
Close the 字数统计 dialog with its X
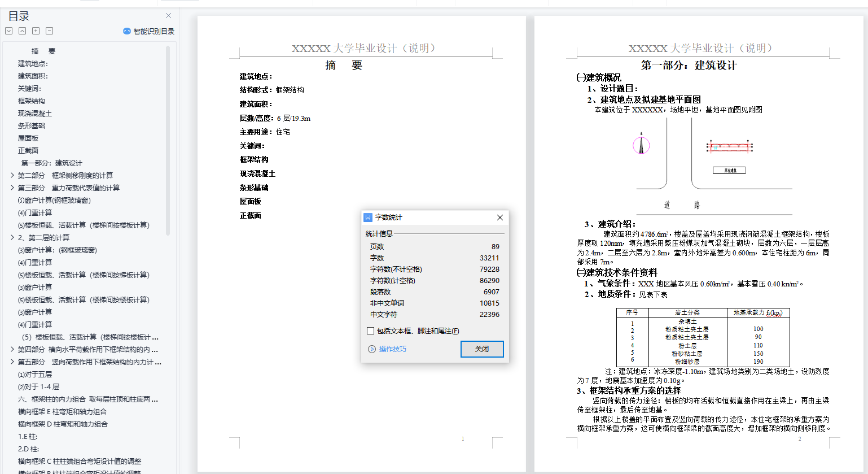(499, 218)
